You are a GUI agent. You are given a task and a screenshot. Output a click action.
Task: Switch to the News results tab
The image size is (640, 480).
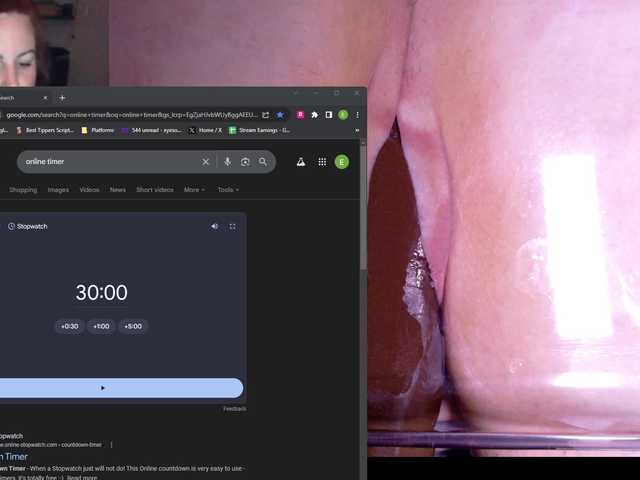118,189
